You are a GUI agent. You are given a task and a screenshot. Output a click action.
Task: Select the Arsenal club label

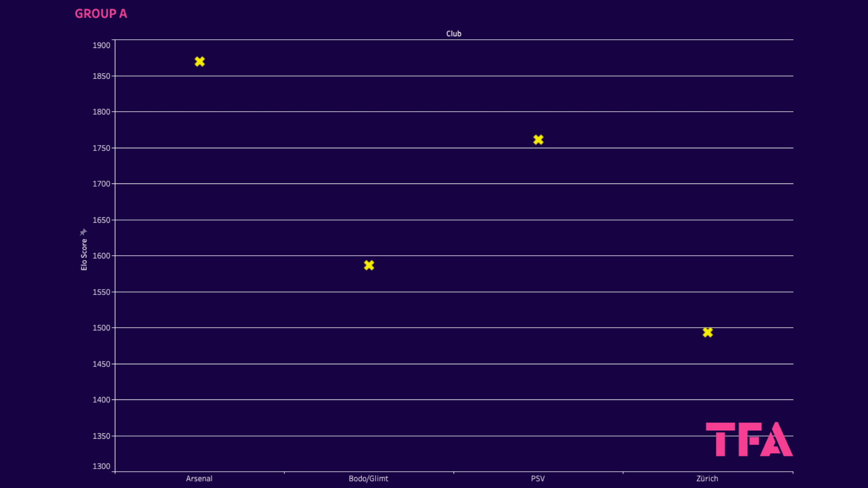pyautogui.click(x=199, y=479)
